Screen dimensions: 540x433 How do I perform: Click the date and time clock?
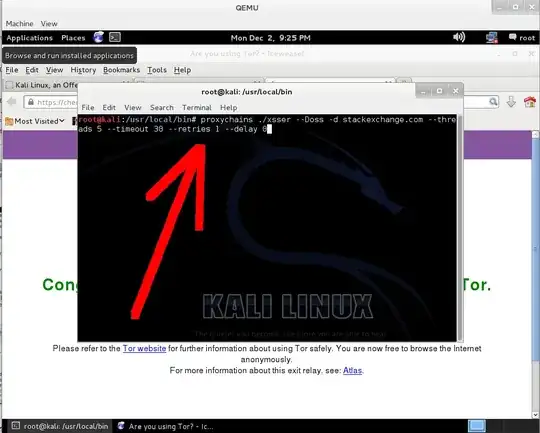click(270, 38)
